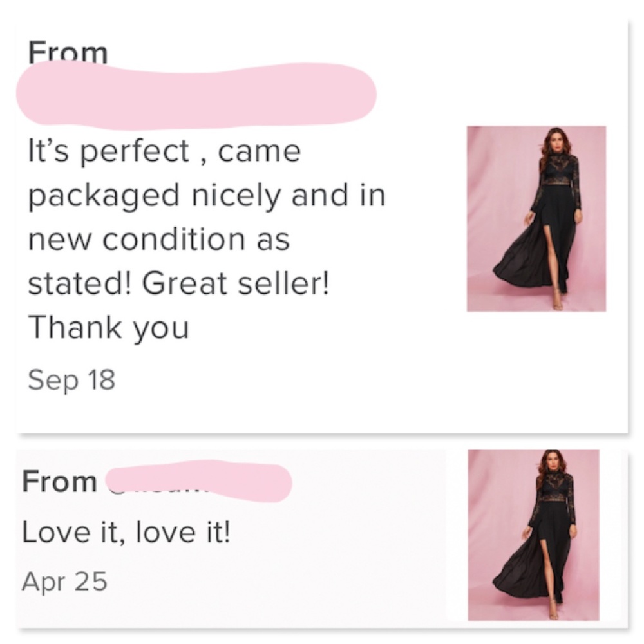
Task: Click the word "perfect" in the first review
Action: (136, 152)
